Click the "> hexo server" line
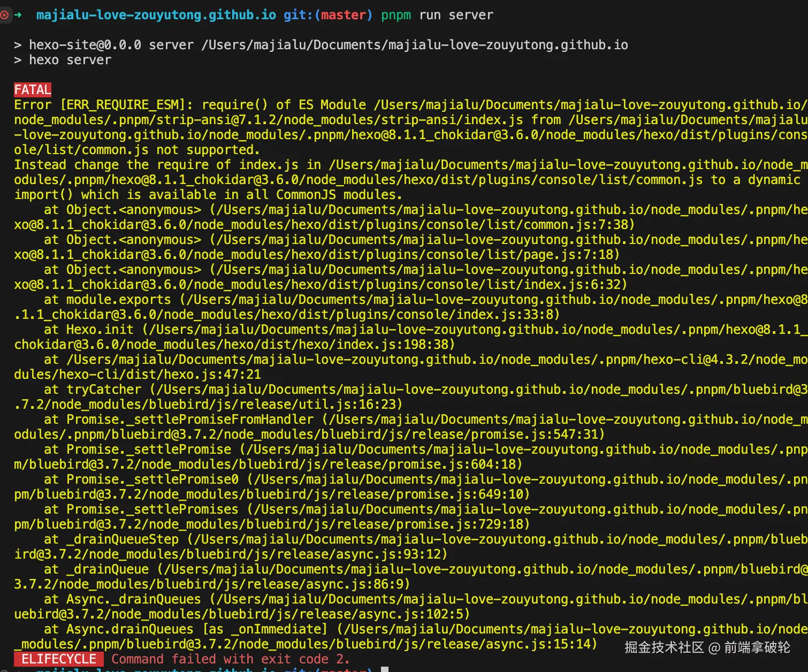 (63, 60)
